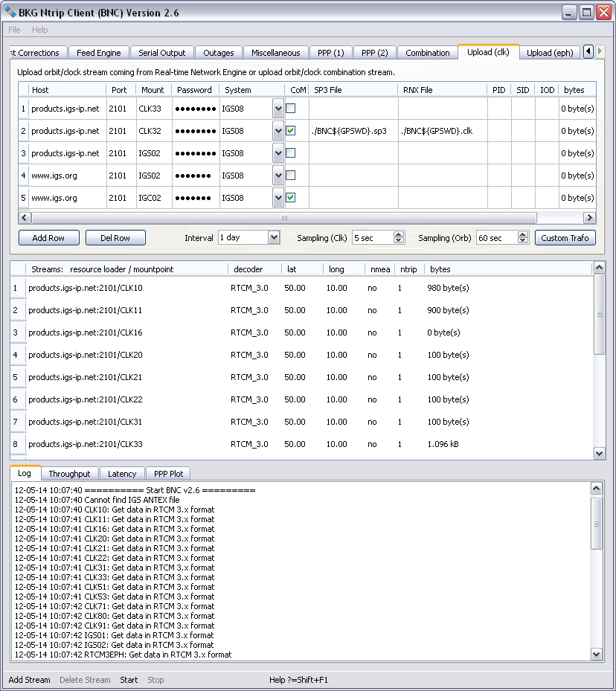Expand the System dropdown for www.igs.org IGC02
The image size is (616, 691).
click(278, 198)
